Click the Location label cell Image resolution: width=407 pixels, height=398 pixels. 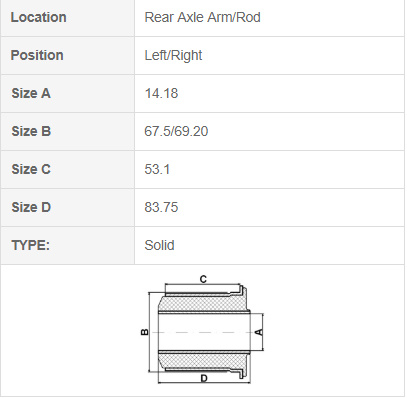(67, 18)
